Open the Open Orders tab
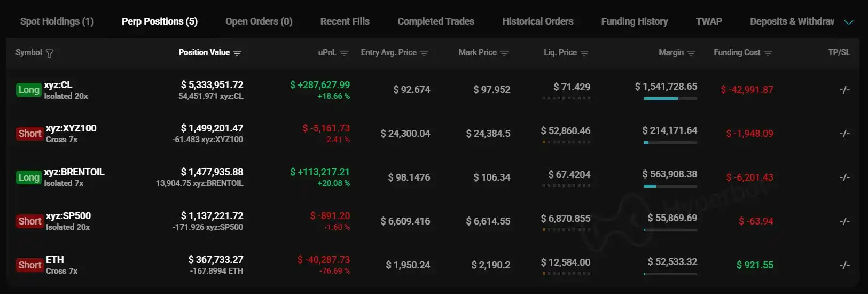 tap(259, 21)
